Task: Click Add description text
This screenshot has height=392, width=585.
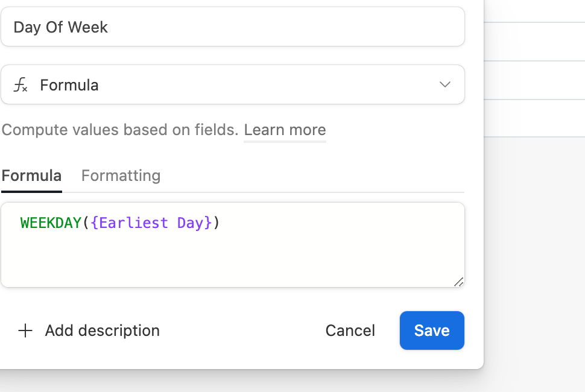Action: pyautogui.click(x=103, y=330)
